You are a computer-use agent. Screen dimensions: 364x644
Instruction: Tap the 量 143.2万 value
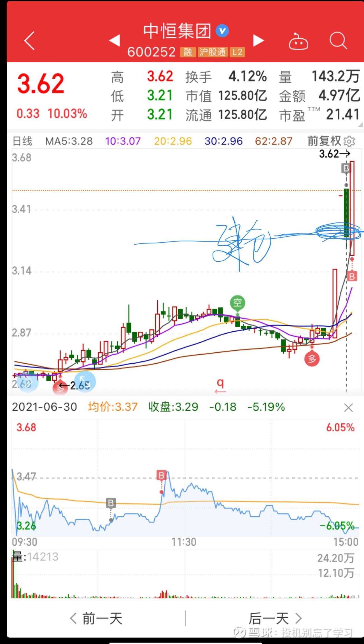click(x=335, y=76)
